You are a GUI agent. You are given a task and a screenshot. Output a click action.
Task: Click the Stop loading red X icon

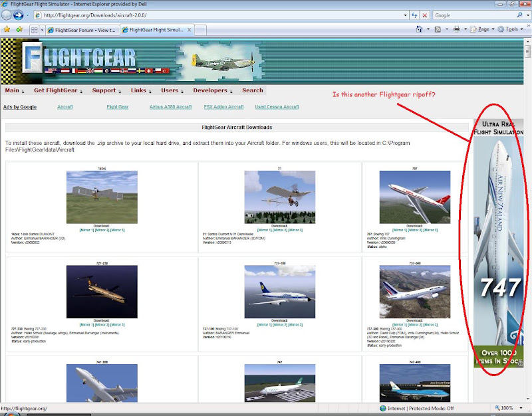point(424,15)
